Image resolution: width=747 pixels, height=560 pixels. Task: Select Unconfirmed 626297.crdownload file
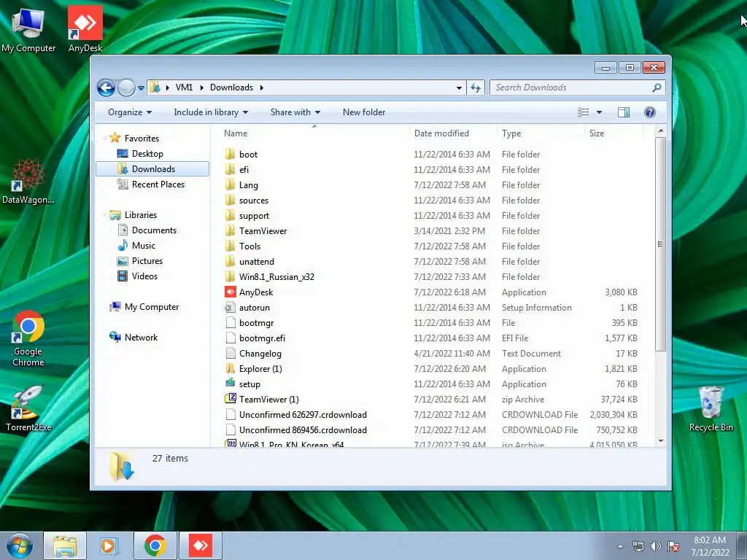coord(303,415)
